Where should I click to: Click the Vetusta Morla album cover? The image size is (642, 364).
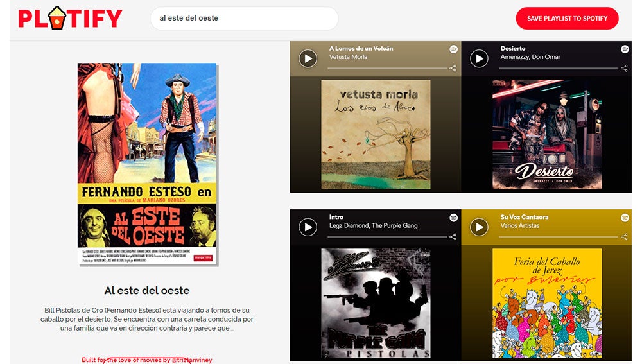[376, 134]
